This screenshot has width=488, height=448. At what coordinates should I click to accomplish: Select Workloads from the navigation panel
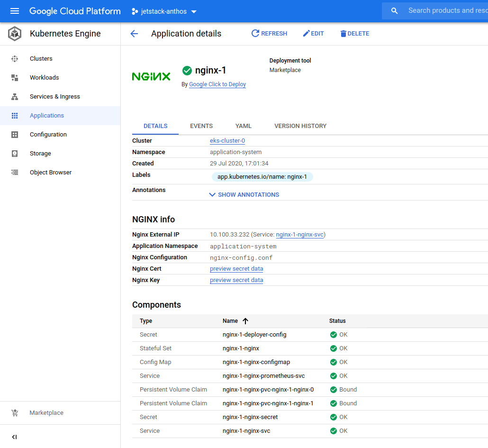[x=44, y=77]
